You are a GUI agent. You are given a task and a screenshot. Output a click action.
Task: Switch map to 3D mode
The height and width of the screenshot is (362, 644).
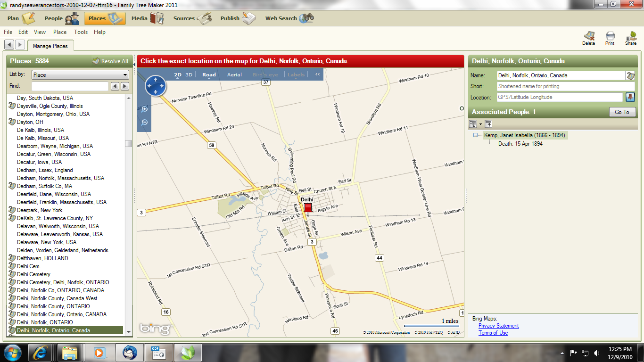189,74
